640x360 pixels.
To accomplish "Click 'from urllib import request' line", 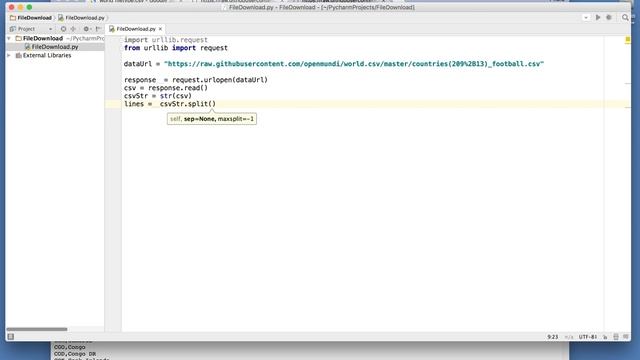I will (176, 48).
